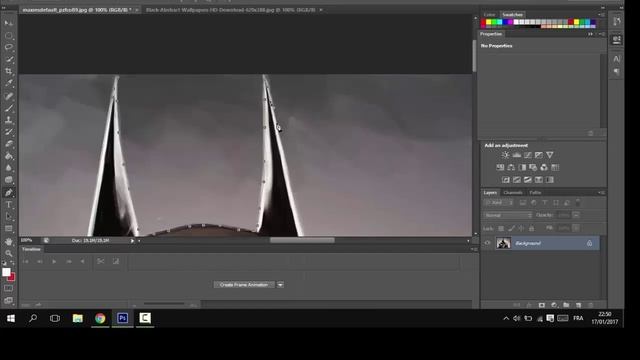640x360 pixels.
Task: Toggle lock position
Action: 521,229
